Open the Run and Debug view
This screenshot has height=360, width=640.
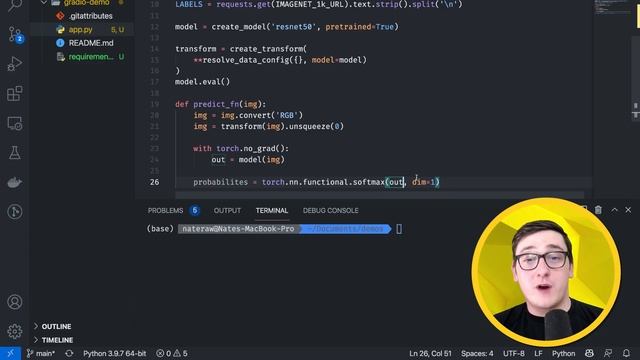pos(15,64)
